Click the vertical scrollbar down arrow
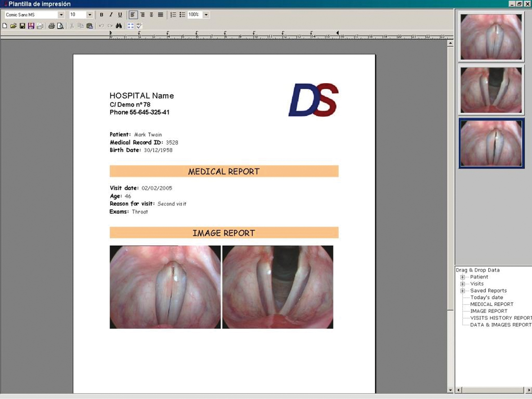 coord(450,390)
